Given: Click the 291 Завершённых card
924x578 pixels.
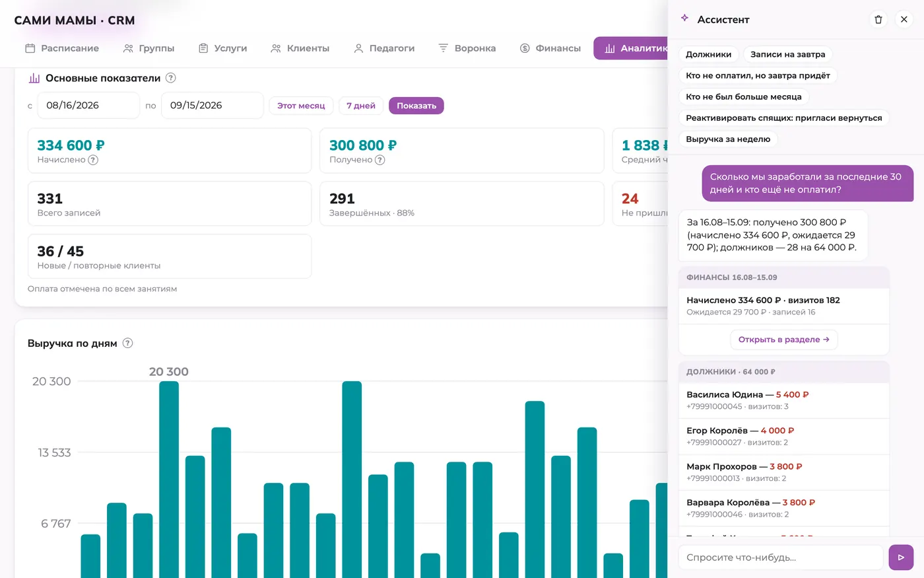Looking at the screenshot, I should [462, 203].
